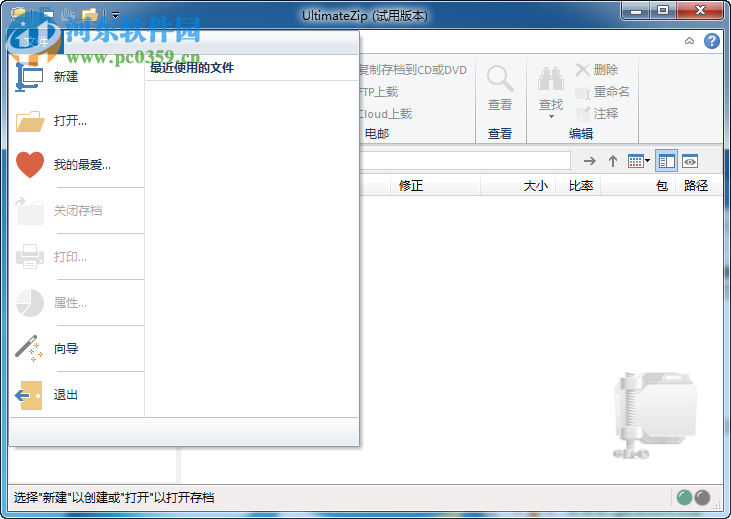The height and width of the screenshot is (519, 731).
Task: Click the 编辑 group label
Action: 581,134
